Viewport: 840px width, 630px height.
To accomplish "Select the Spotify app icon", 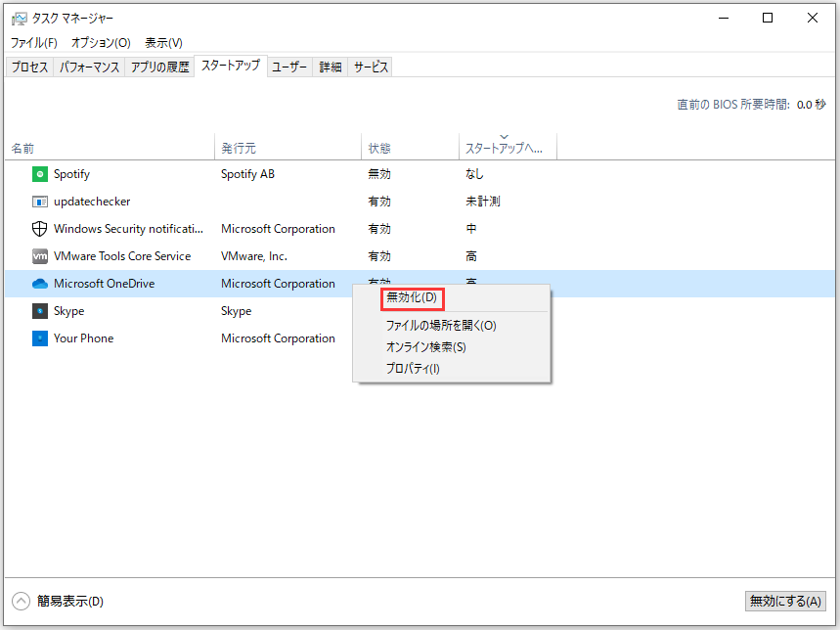I will point(39,173).
